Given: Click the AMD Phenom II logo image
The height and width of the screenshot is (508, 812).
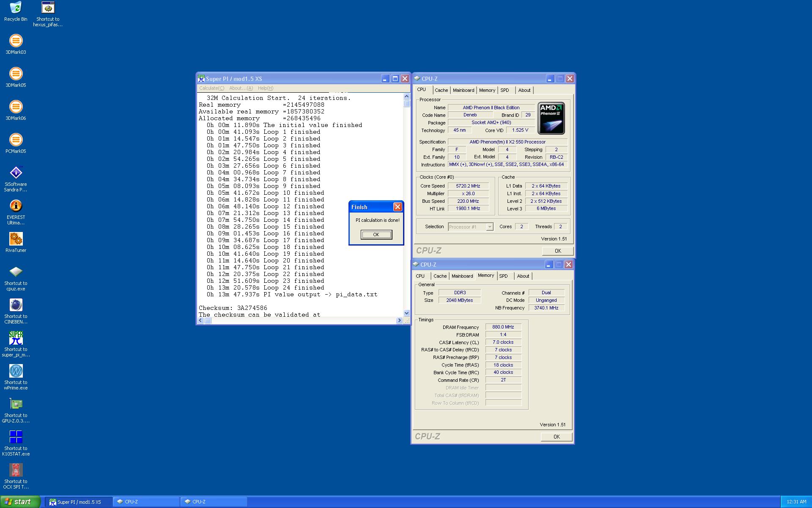Looking at the screenshot, I should 551,118.
